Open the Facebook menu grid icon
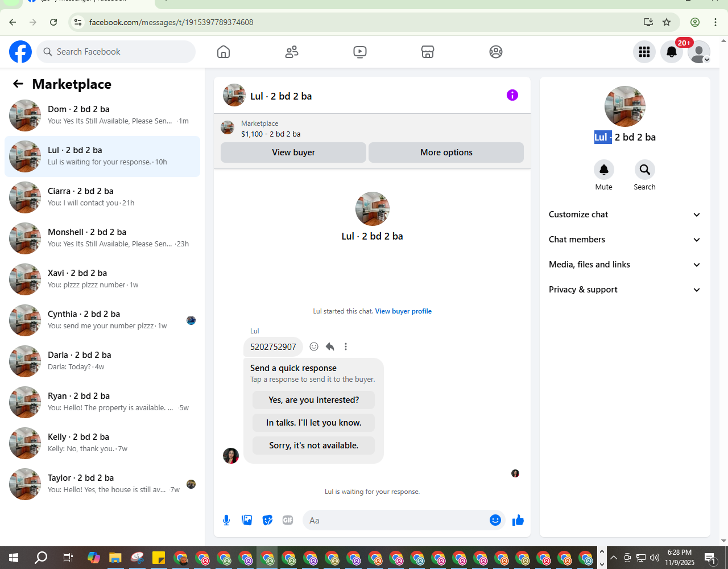Viewport: 728px width, 569px height. coord(644,52)
